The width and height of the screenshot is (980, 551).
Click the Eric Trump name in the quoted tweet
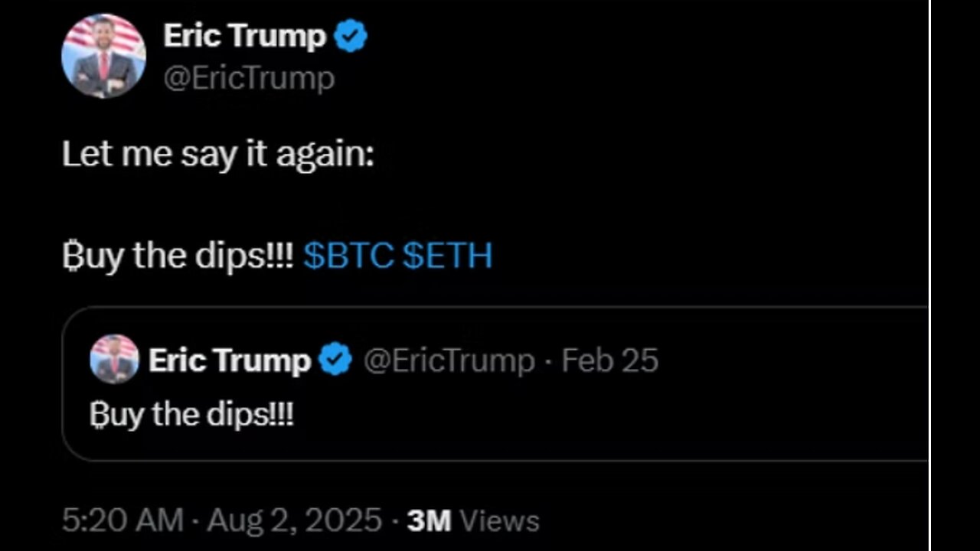pos(229,360)
